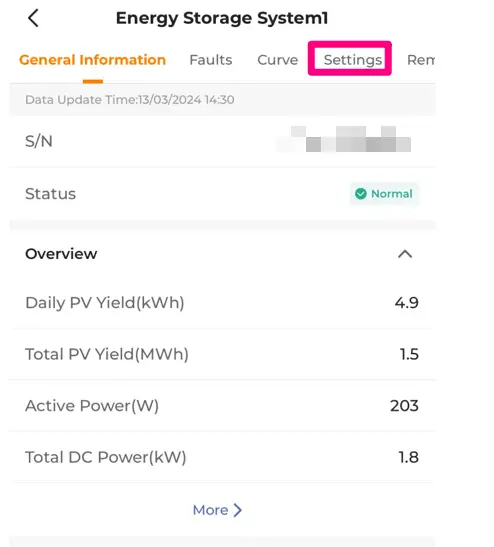The height and width of the screenshot is (547, 494).
Task: Collapse the Overview section chevron
Action: click(405, 254)
